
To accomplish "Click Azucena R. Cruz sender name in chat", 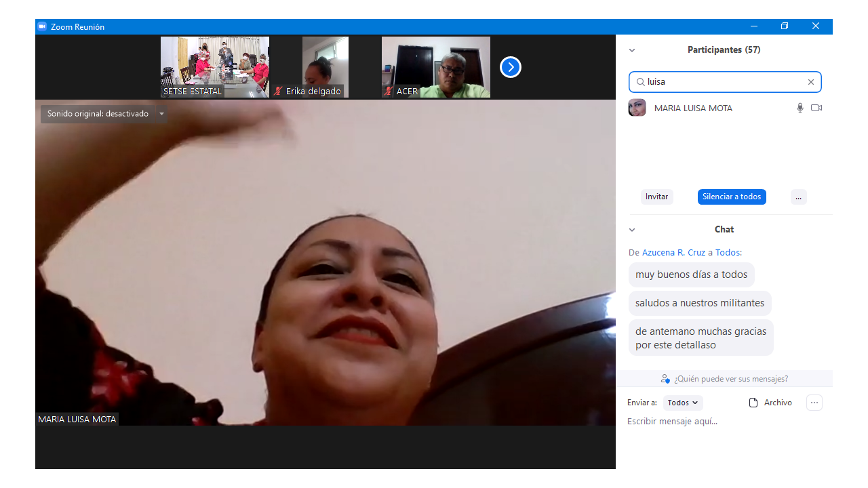I will [x=674, y=252].
